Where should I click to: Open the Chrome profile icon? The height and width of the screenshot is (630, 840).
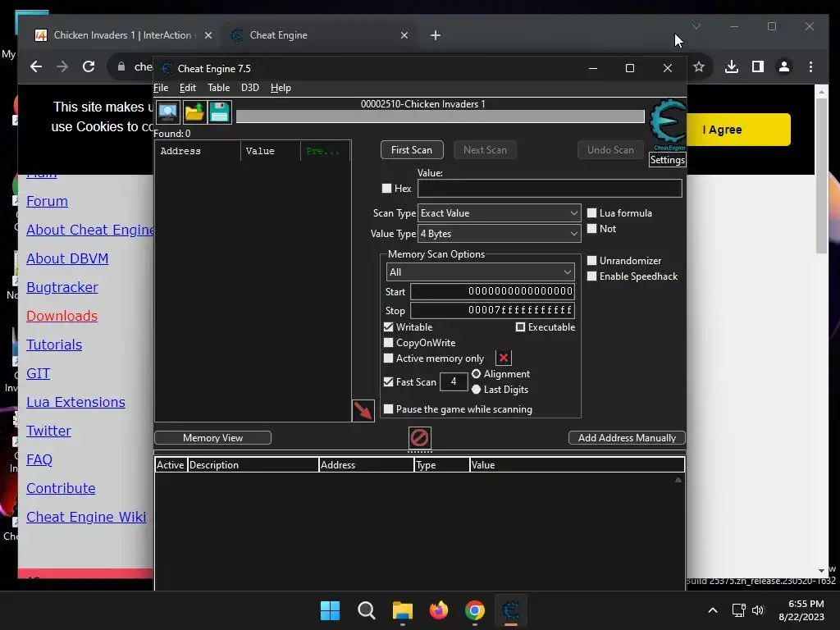pos(783,66)
